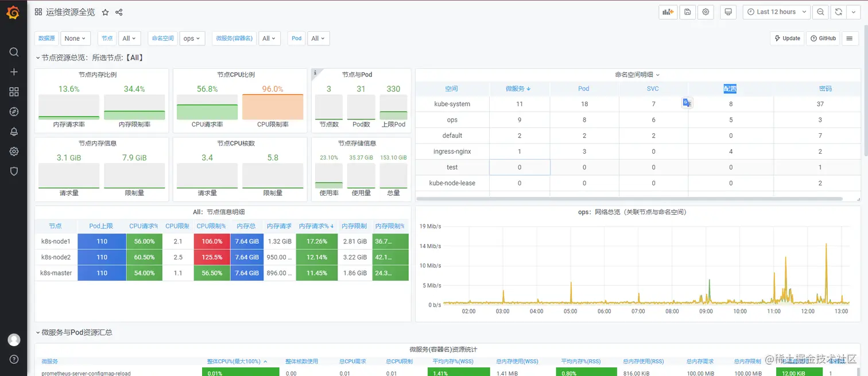Click the GitHub link button
Image resolution: width=868 pixels, height=376 pixels.
(x=823, y=38)
